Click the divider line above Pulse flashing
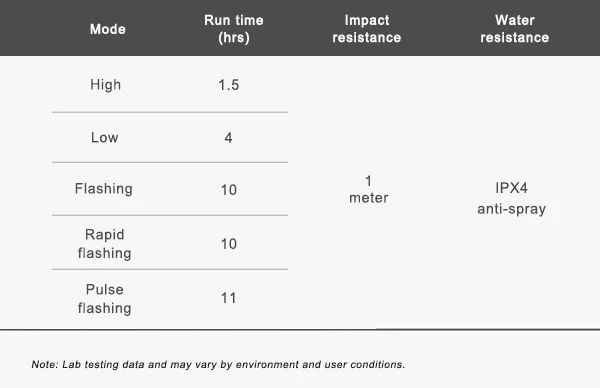Viewport: 600px width, 388px height. 170,269
